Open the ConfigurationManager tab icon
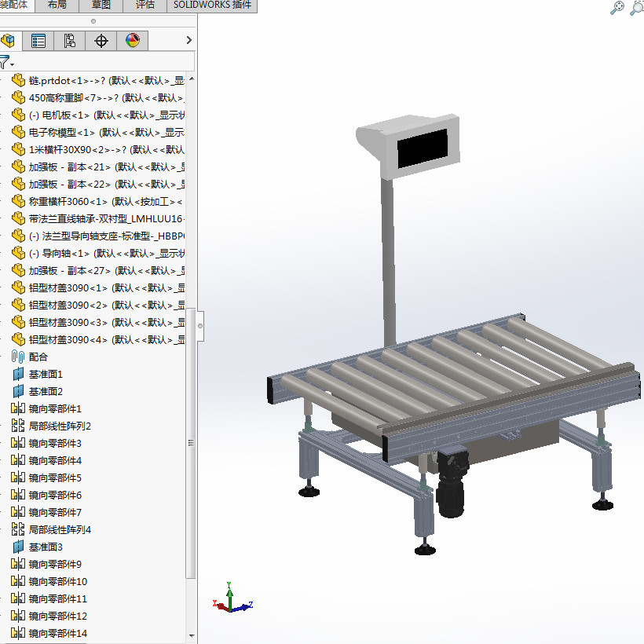 tap(69, 41)
